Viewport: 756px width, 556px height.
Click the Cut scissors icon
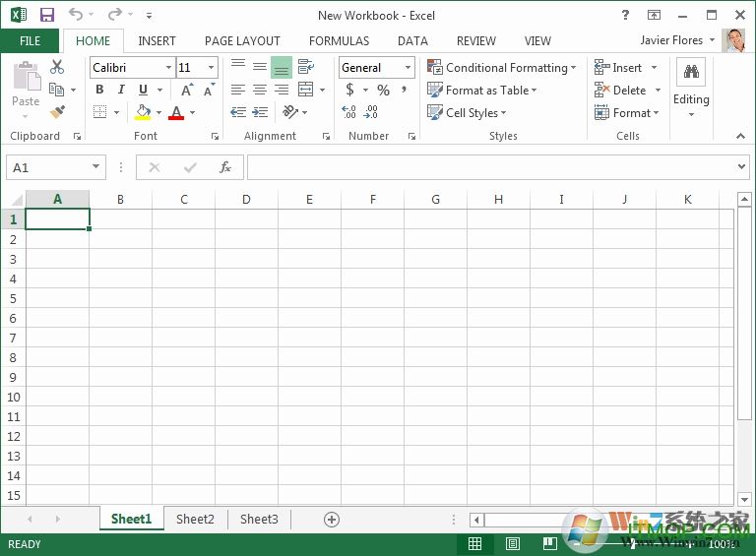[x=57, y=67]
